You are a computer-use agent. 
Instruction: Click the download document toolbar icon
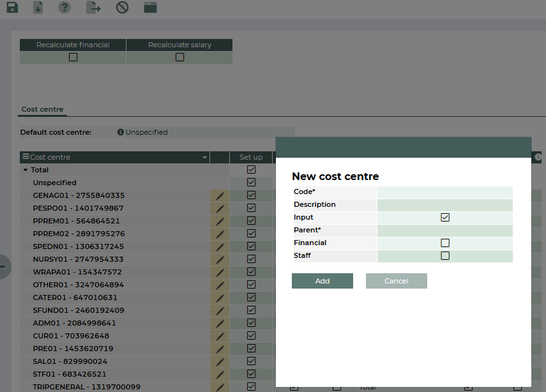click(38, 8)
